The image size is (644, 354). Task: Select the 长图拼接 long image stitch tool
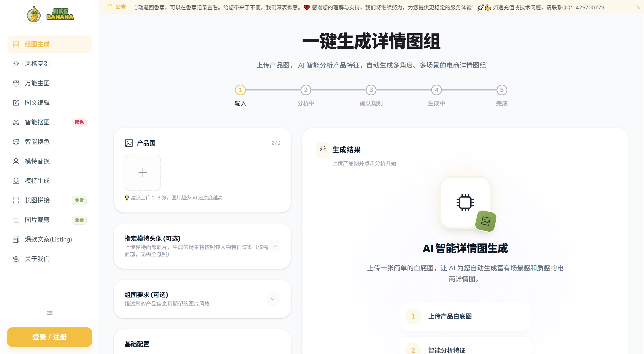click(x=37, y=200)
